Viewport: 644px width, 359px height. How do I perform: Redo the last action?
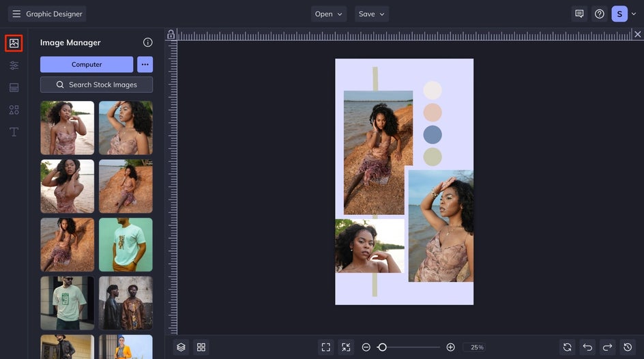pyautogui.click(x=607, y=347)
